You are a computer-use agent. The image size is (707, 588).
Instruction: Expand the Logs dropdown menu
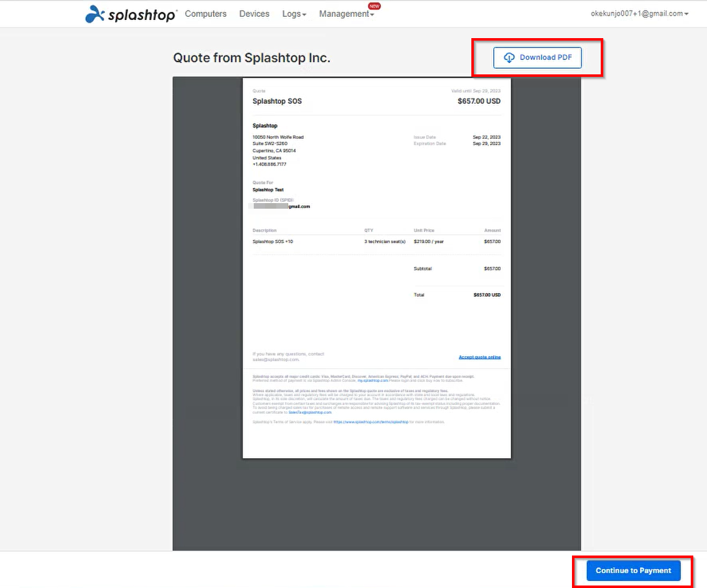(x=294, y=14)
